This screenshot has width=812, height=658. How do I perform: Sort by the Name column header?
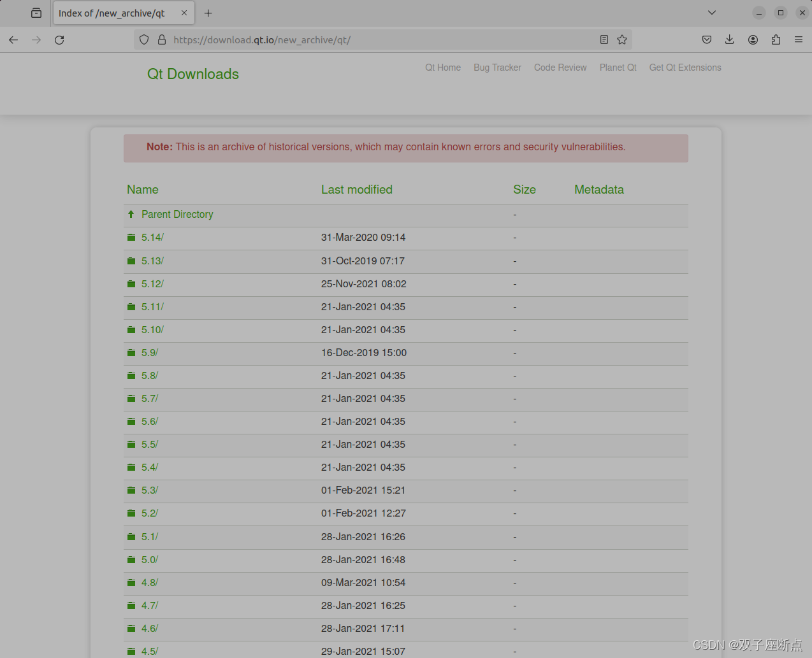pyautogui.click(x=143, y=189)
